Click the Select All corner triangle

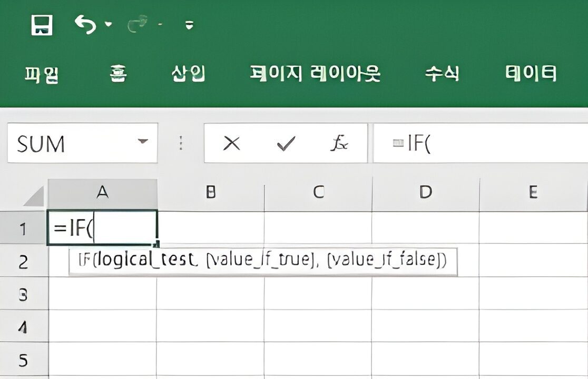[34, 197]
